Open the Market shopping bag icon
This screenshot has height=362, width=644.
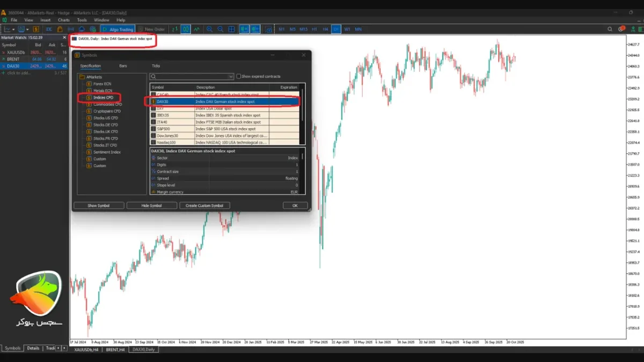coord(60,29)
